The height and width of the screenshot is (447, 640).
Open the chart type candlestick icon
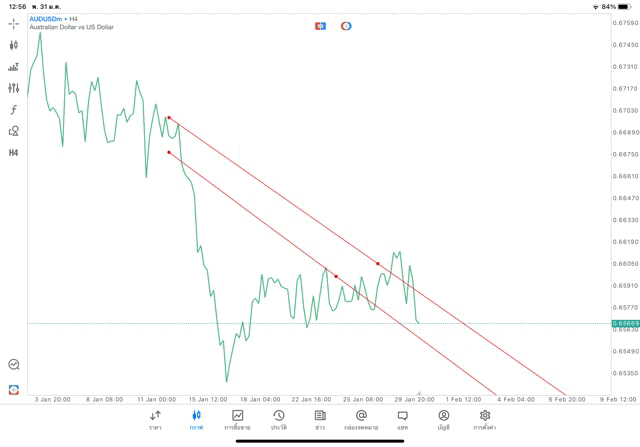point(14,45)
